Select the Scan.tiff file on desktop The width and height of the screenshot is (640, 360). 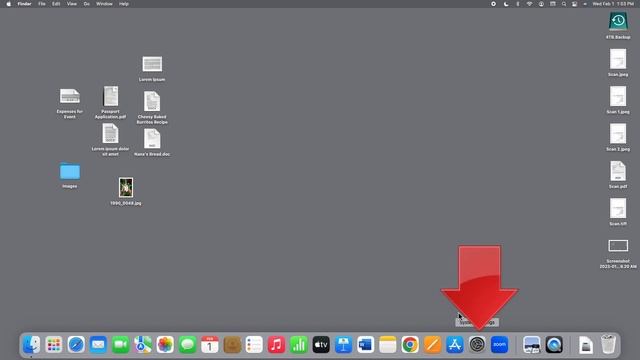pos(618,209)
